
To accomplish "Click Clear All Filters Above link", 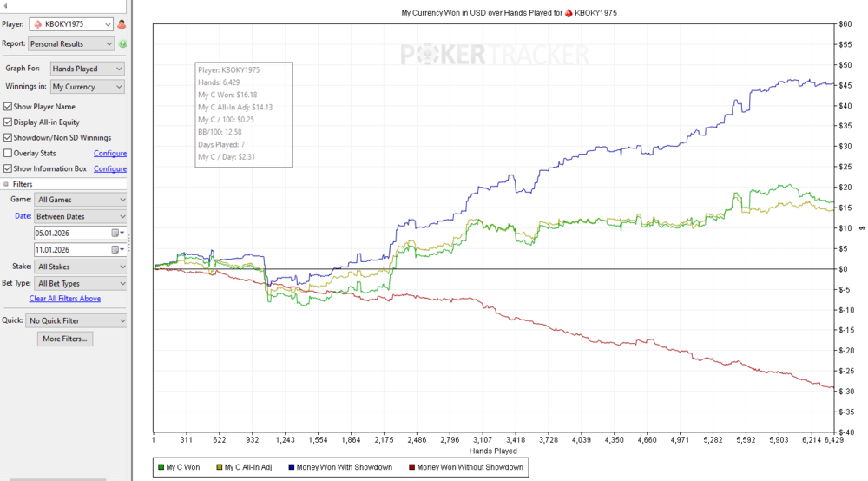I will tap(65, 299).
